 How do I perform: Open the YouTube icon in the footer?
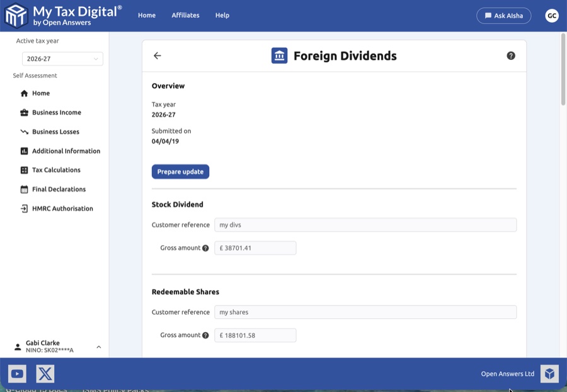click(17, 373)
